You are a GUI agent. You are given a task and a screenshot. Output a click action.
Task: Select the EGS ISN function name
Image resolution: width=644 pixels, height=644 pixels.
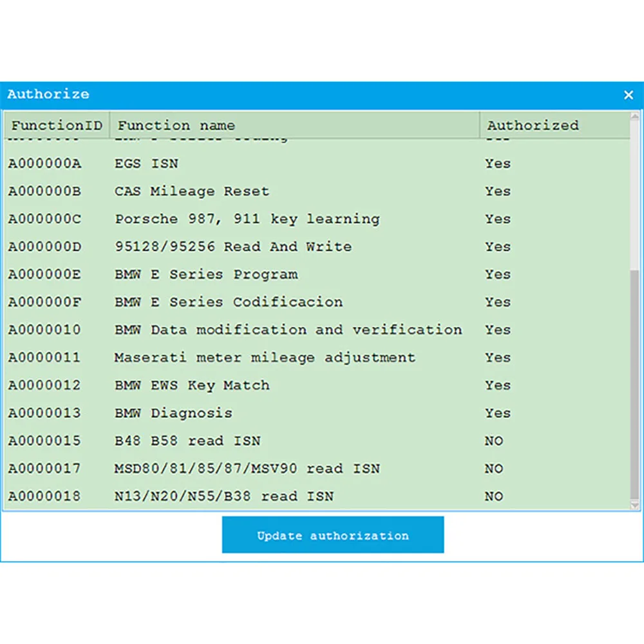tap(146, 164)
